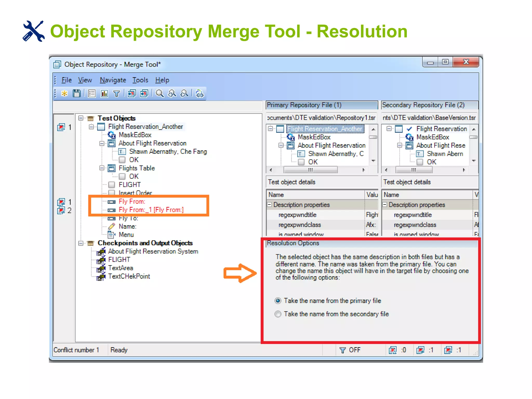The image size is (532, 399).
Task: Collapse Flight Reservation in secondary file tree
Action: [389, 129]
